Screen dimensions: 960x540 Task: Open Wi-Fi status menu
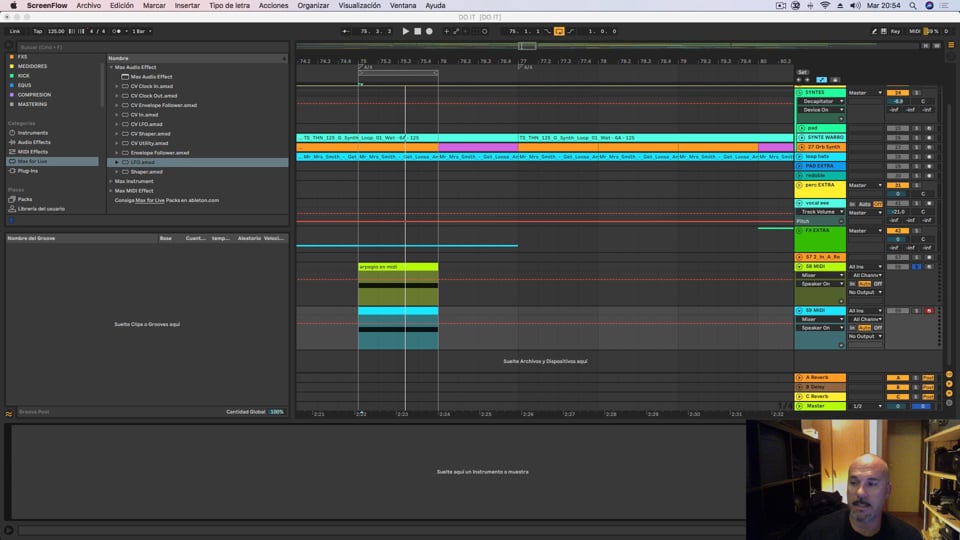(x=825, y=6)
